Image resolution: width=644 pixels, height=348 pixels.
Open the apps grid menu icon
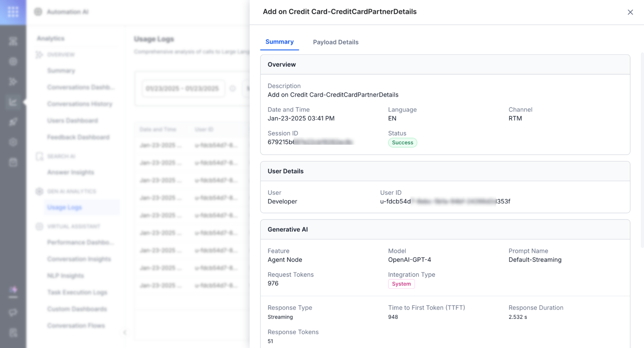[13, 12]
